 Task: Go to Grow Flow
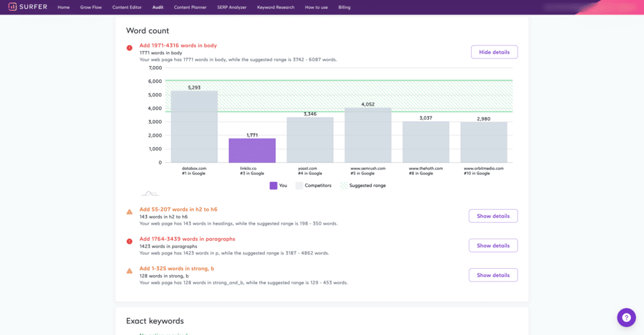(91, 7)
